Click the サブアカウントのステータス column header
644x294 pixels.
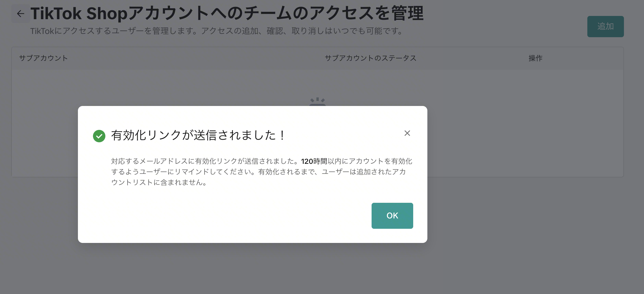(x=370, y=58)
